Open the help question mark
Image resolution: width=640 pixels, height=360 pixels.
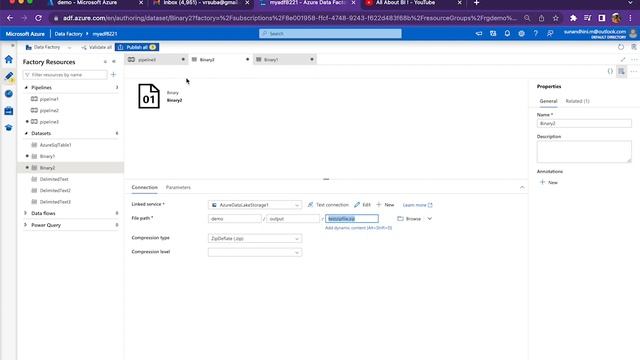[536, 33]
